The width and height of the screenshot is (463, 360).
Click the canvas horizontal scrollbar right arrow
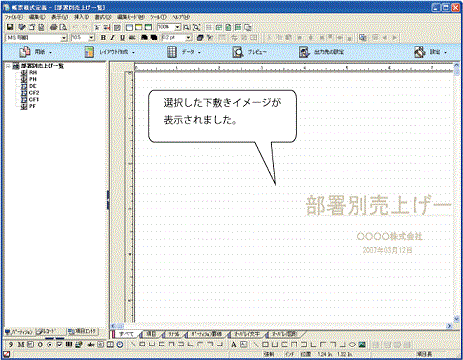coord(450,326)
